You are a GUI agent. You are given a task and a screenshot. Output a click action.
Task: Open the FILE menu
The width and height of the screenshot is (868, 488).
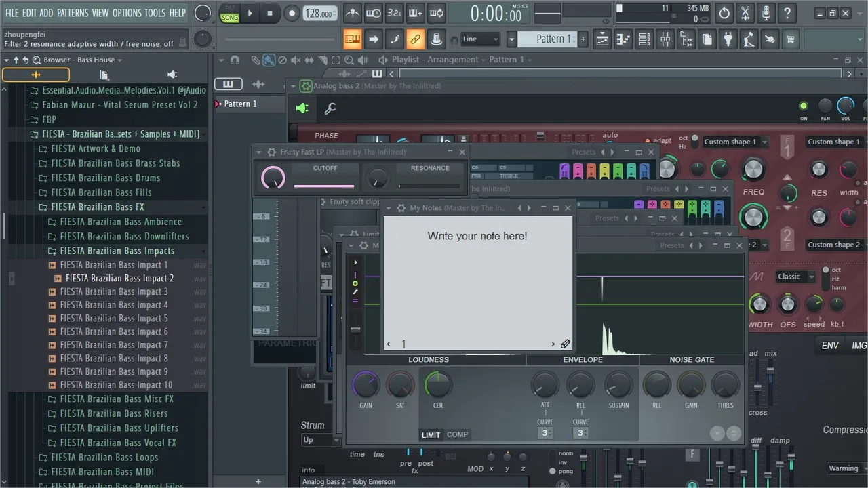[x=12, y=13]
